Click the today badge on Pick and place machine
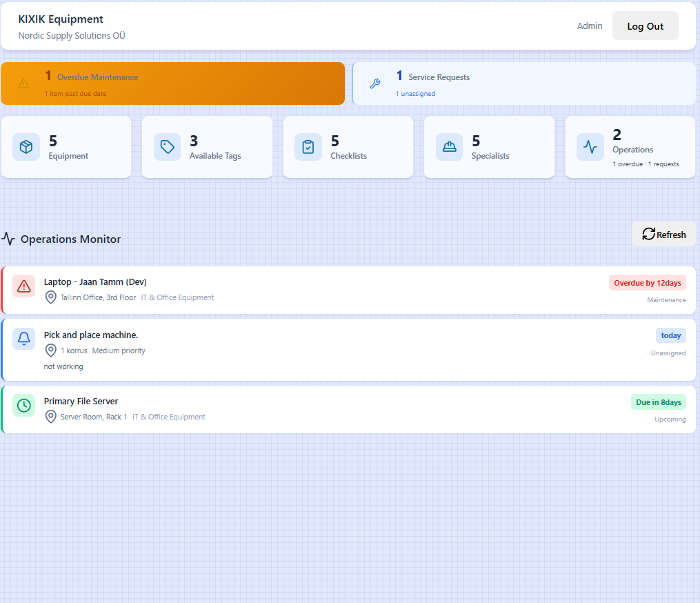Screen dimensions: 700x603 click(670, 335)
